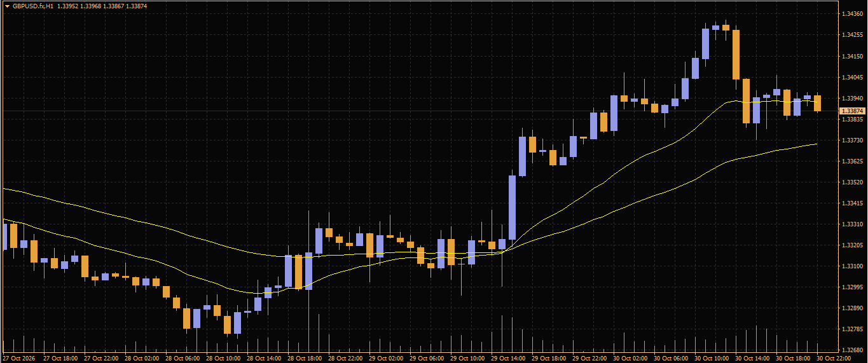Viewport: 868px width, 363px height.
Task: Click the 30 Oct 10:00 time axis label
Action: [712, 359]
